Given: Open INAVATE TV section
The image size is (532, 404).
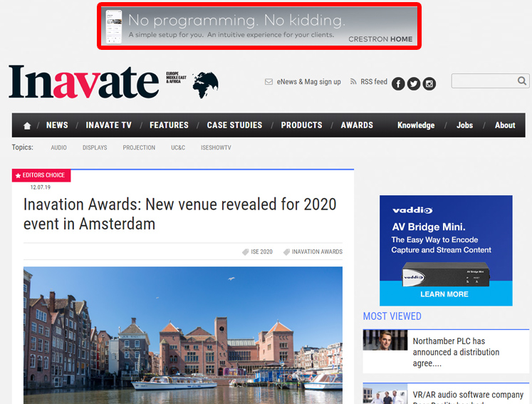Looking at the screenshot, I should coord(108,125).
